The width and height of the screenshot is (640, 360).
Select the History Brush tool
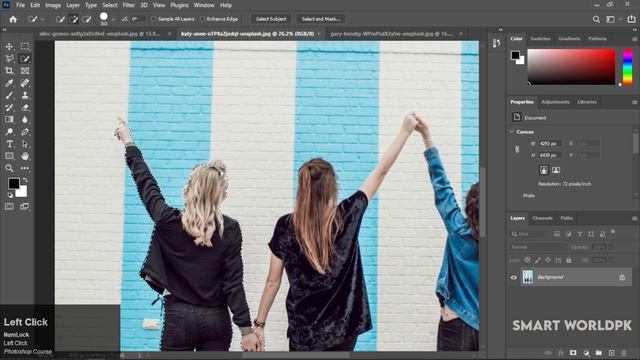click(x=9, y=108)
